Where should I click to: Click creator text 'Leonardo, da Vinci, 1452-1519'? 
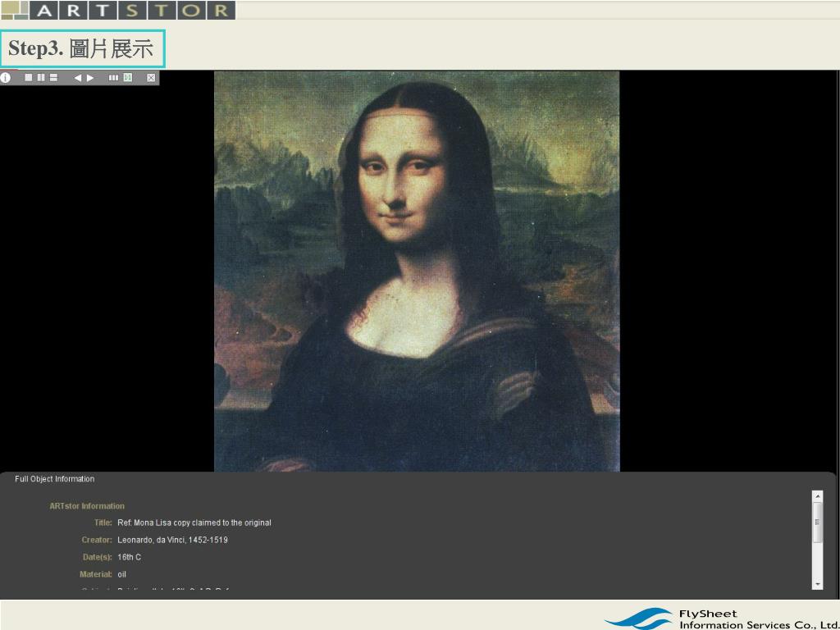click(172, 540)
